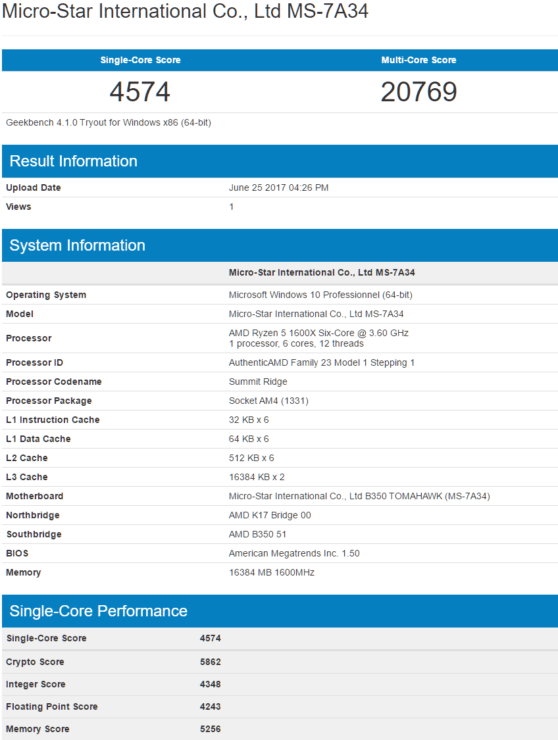Viewport: 558px width, 740px height.
Task: Click the Crypto Score value 5862
Action: [x=210, y=662]
